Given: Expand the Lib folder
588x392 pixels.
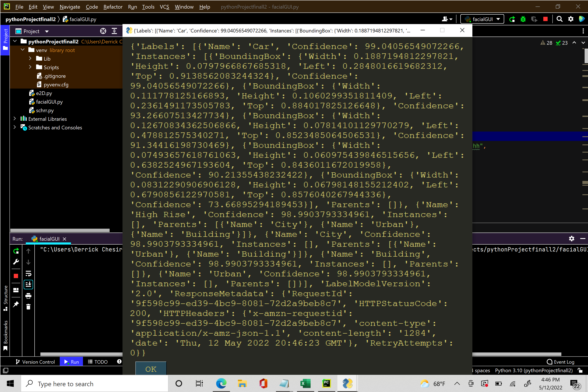Looking at the screenshot, I should pos(30,58).
